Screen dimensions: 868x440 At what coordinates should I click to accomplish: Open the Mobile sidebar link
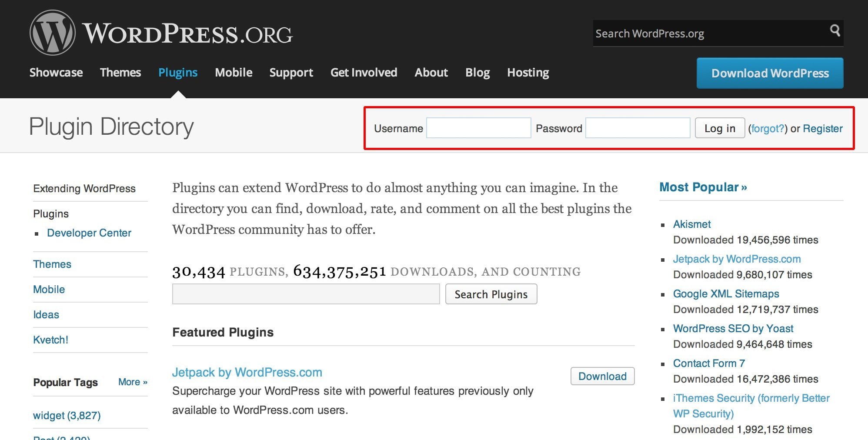(49, 290)
